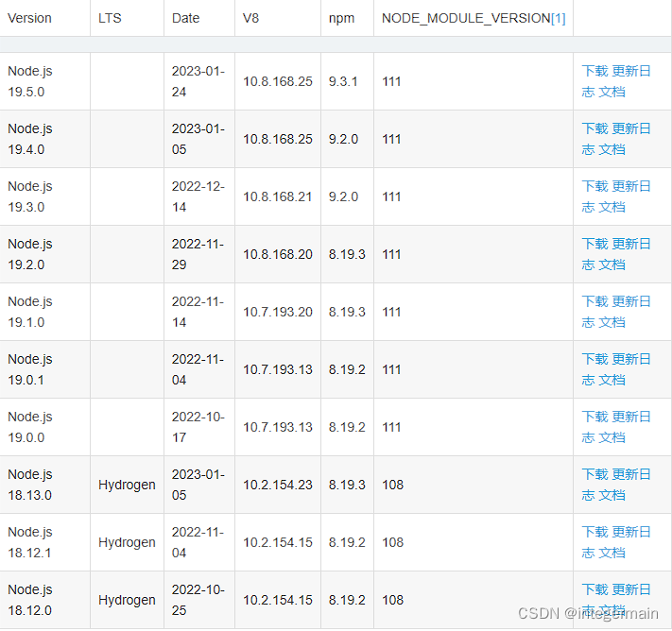Select date 2022-12-14 cell

point(198,196)
